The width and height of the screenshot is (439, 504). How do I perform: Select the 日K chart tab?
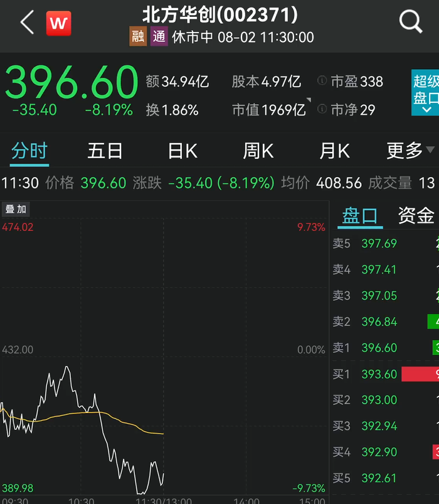(x=182, y=151)
